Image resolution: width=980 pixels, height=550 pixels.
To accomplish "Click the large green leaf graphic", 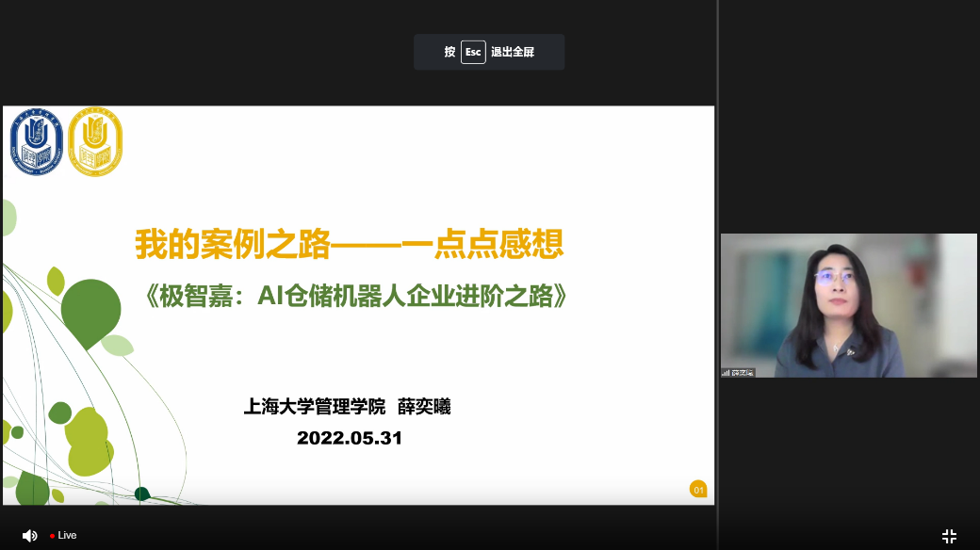I will point(90,311).
